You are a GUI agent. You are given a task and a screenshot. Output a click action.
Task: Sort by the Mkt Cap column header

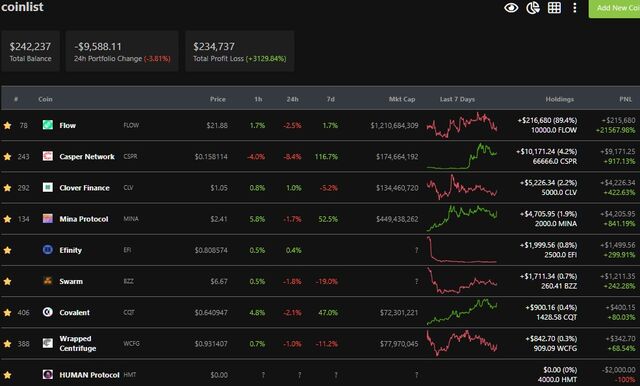[x=402, y=99]
